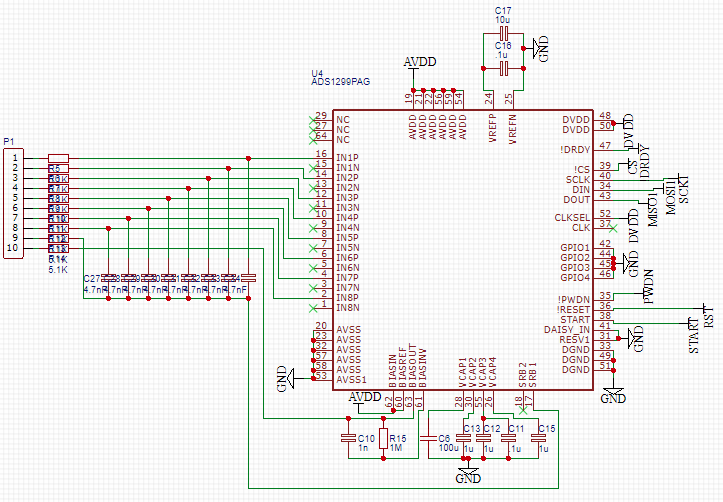The image size is (723, 502).
Task: Click the no-connect X on NC pin 29
Action: (313, 120)
